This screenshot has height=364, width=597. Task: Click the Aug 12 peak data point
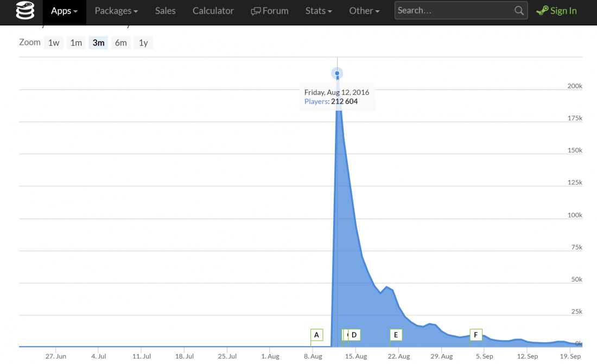click(x=337, y=73)
